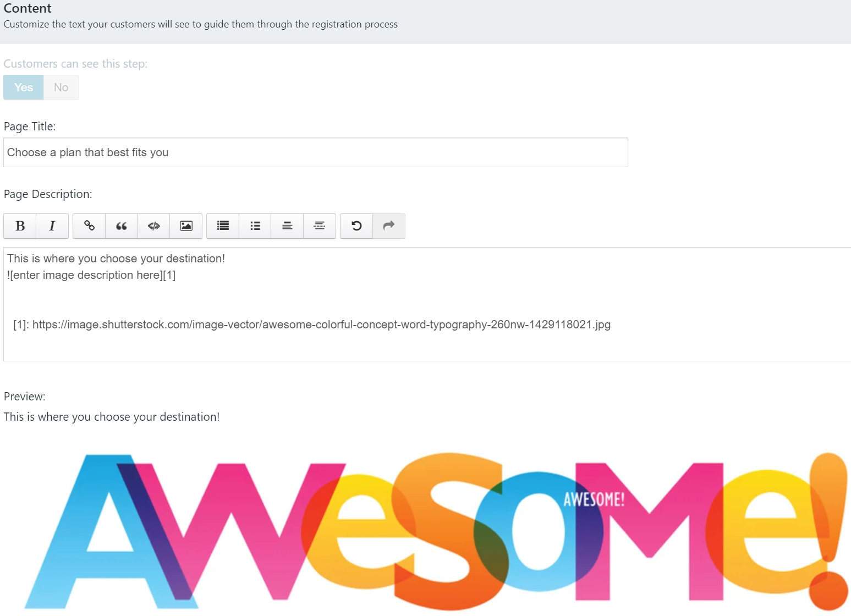Click the preview text 'This is where you choose your destination!'
This screenshot has width=851, height=616.
click(112, 417)
